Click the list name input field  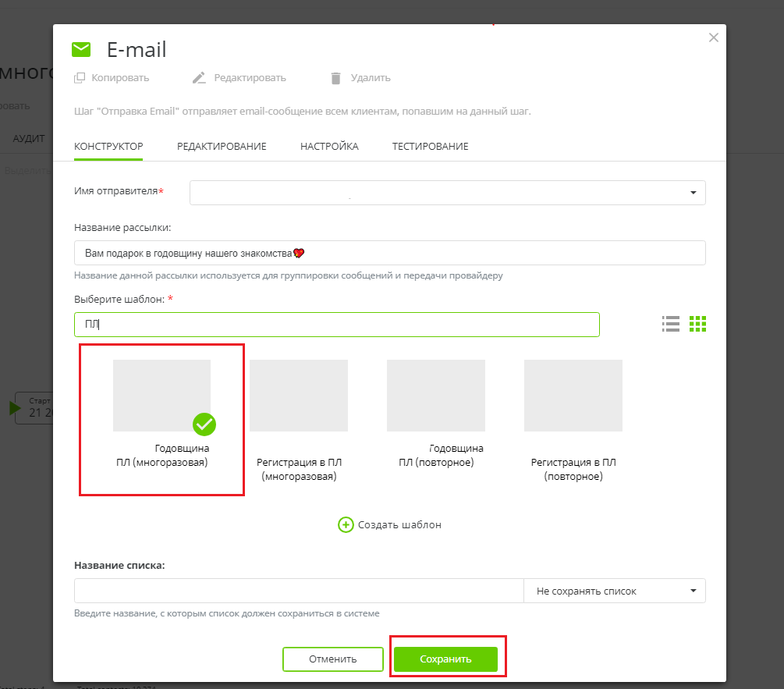298,591
